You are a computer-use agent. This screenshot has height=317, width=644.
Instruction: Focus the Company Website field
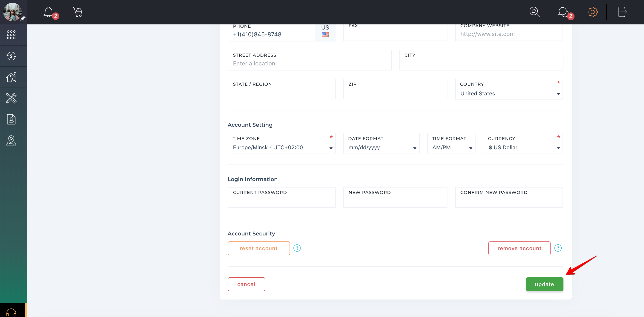coord(509,32)
